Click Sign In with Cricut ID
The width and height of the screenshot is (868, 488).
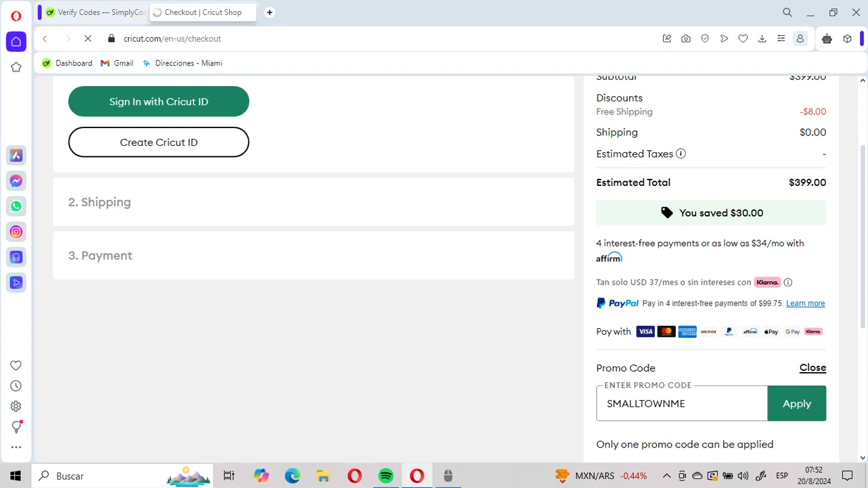pos(159,101)
